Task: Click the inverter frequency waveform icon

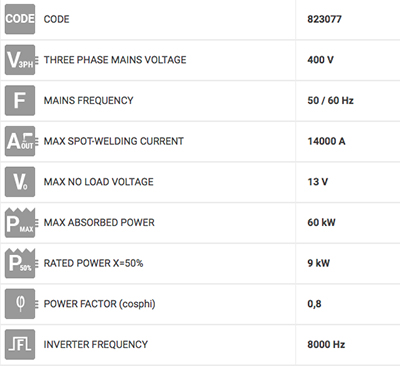Action: (x=20, y=344)
